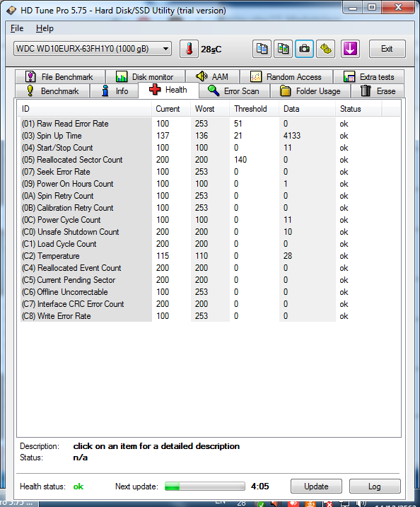
Task: Click the Status column header
Action: point(358,109)
